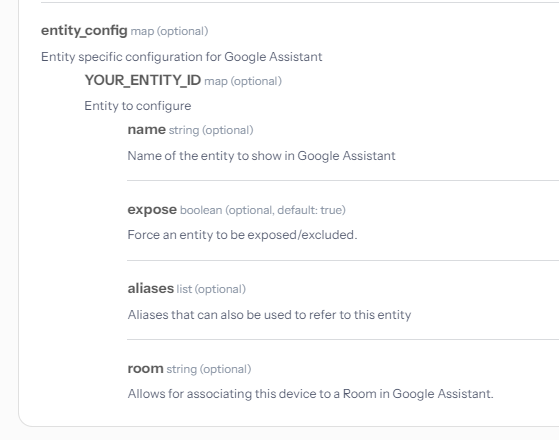Click 'Entity specific configuration for Google Assistant' text
The width and height of the screenshot is (559, 440).
point(181,57)
